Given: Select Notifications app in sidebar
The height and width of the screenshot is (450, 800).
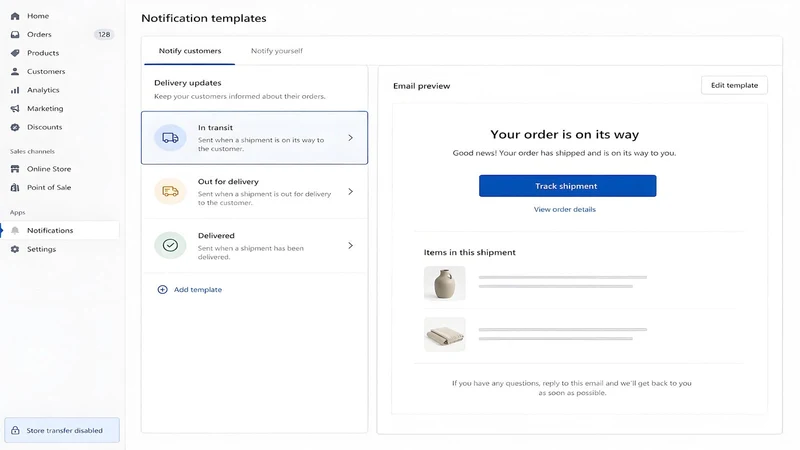Looking at the screenshot, I should click(x=61, y=231).
